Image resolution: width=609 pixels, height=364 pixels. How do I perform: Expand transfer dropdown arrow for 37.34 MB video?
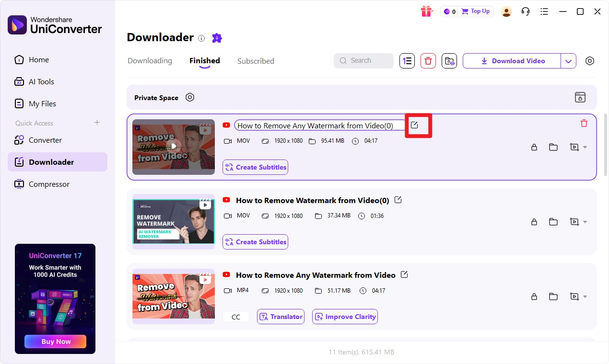click(x=585, y=222)
